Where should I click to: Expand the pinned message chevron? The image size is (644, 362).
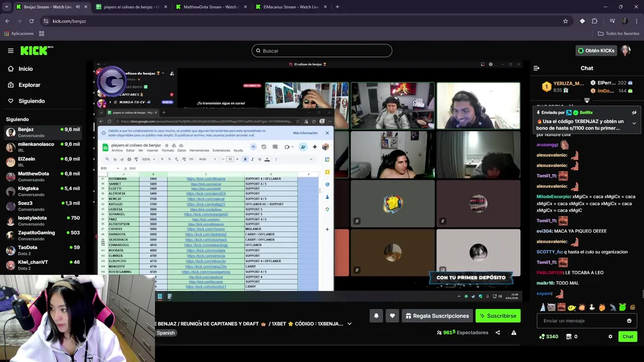click(634, 123)
